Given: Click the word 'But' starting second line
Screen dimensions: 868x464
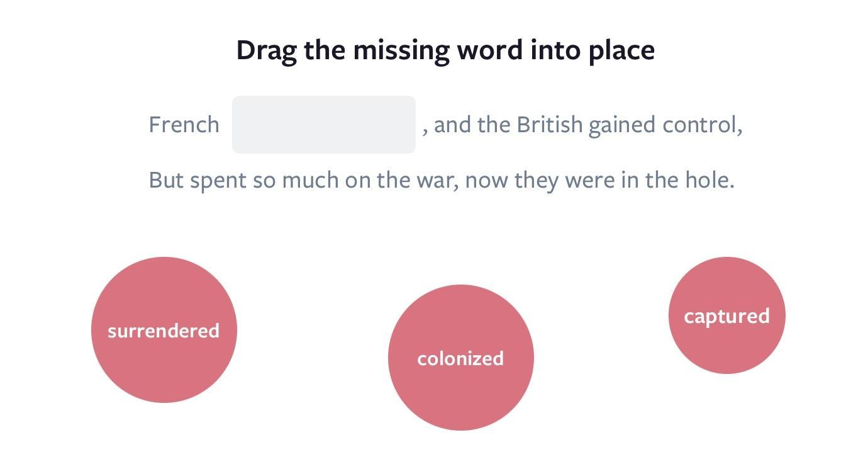Looking at the screenshot, I should tap(167, 180).
